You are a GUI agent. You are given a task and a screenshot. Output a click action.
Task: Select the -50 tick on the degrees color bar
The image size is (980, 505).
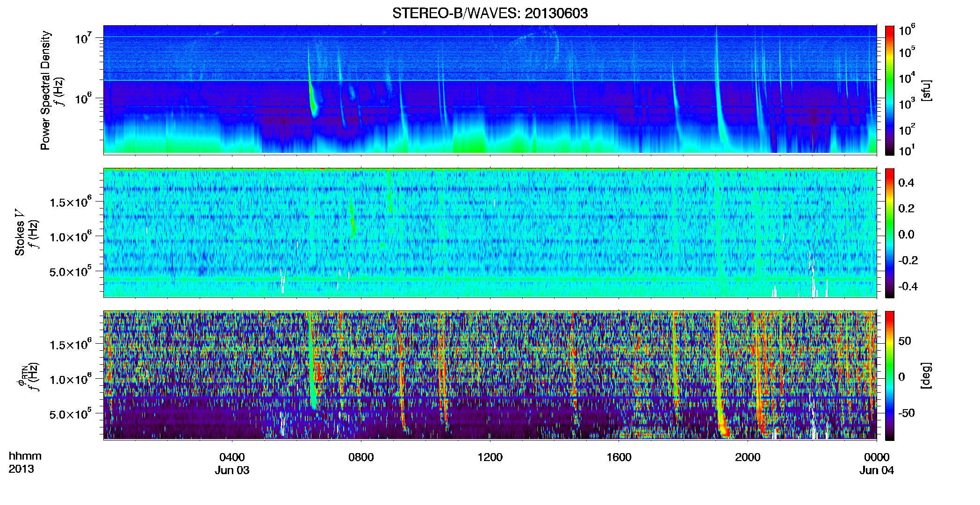point(907,413)
